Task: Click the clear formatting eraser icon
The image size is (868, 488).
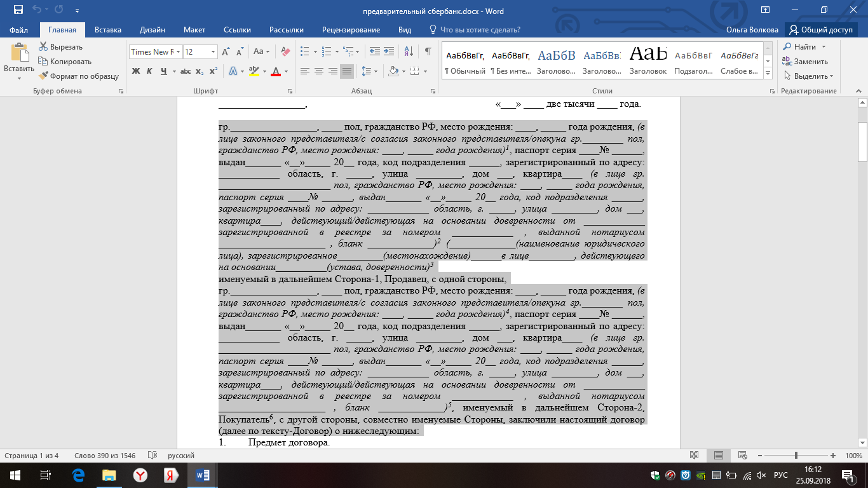Action: 285,51
